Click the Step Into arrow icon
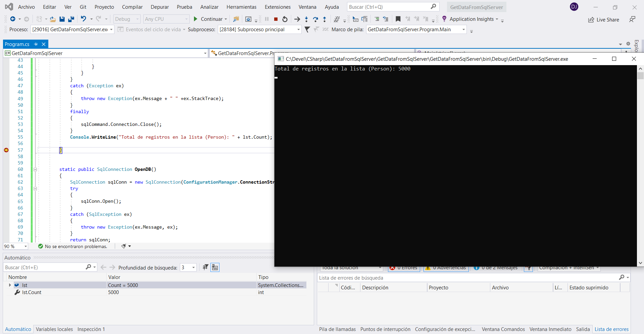Screen dimensions: 644x334 306,19
